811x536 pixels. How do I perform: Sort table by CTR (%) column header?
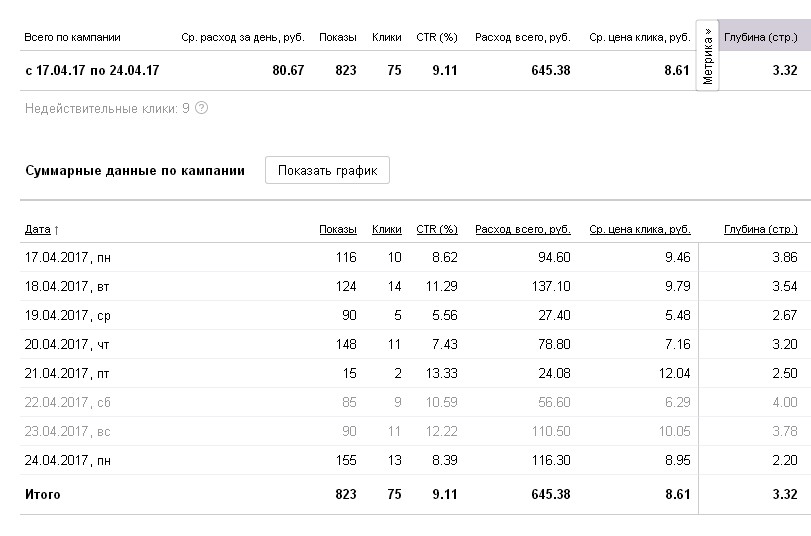(x=436, y=230)
